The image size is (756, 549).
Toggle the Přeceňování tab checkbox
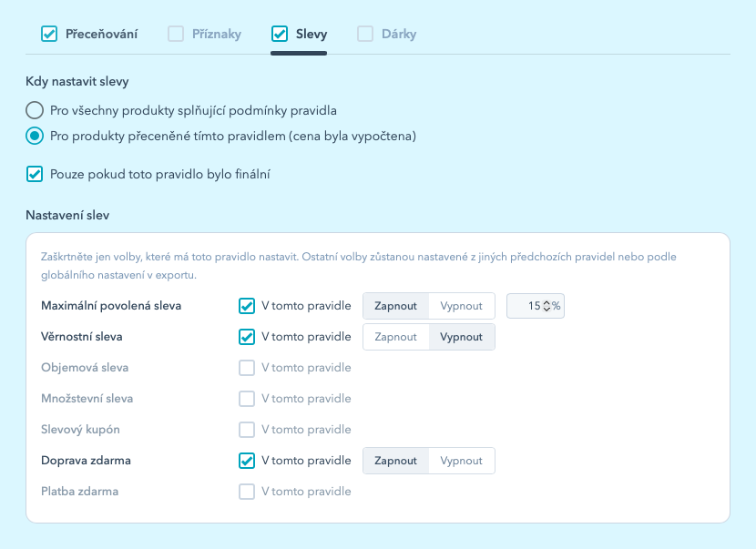49,35
